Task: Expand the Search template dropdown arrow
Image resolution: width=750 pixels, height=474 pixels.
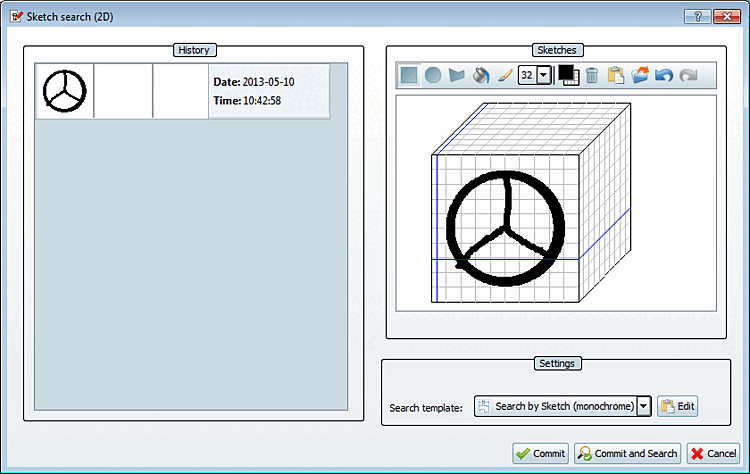Action: click(644, 406)
